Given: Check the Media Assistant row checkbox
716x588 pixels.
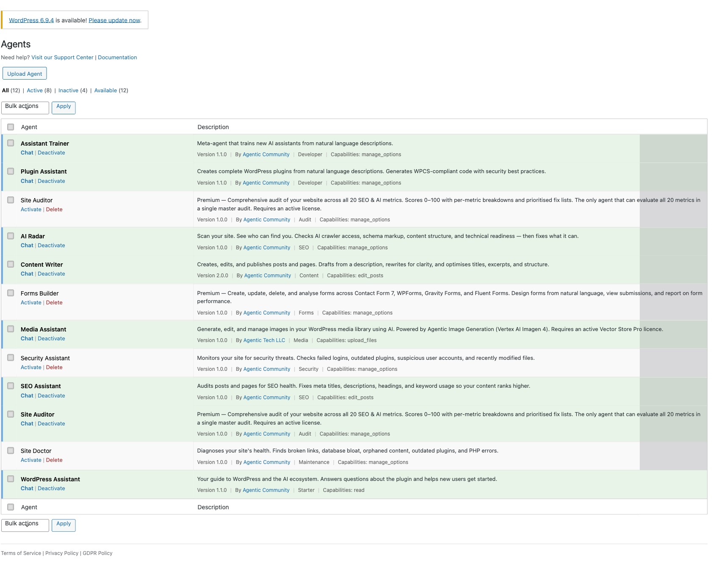Looking at the screenshot, I should point(11,329).
